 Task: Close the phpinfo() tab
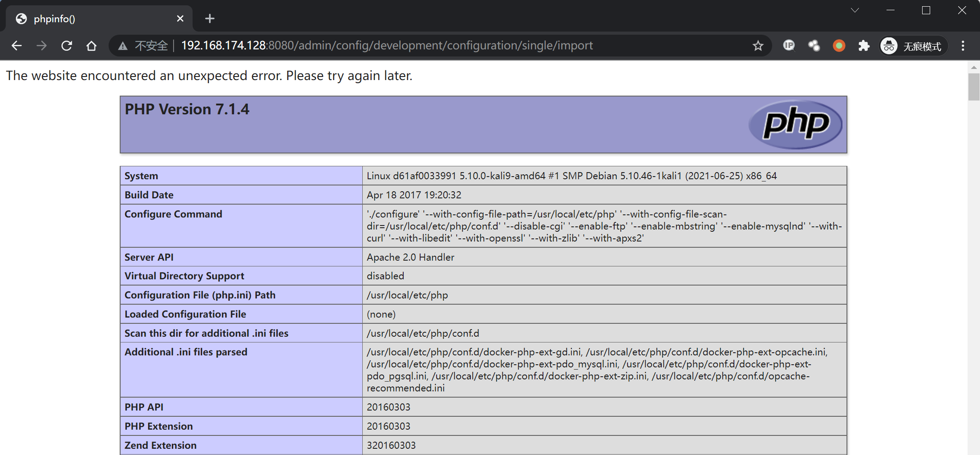(x=180, y=18)
